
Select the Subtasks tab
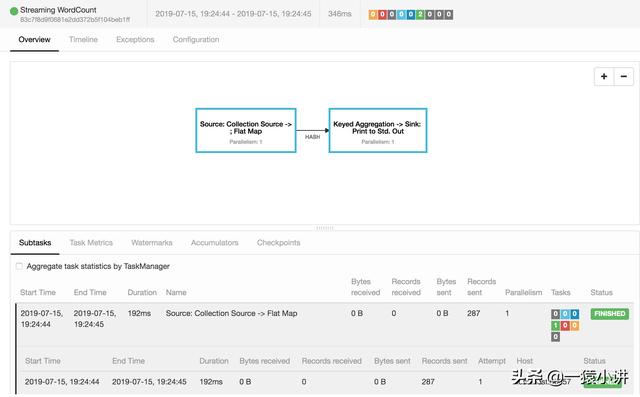point(35,242)
